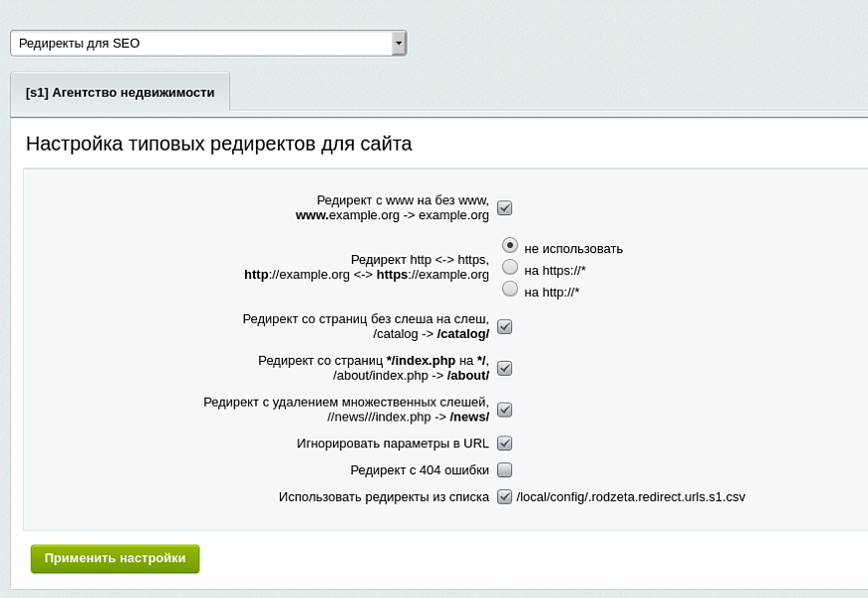This screenshot has width=868, height=598.
Task: Click the dropdown arrow on the module selector
Action: click(400, 43)
